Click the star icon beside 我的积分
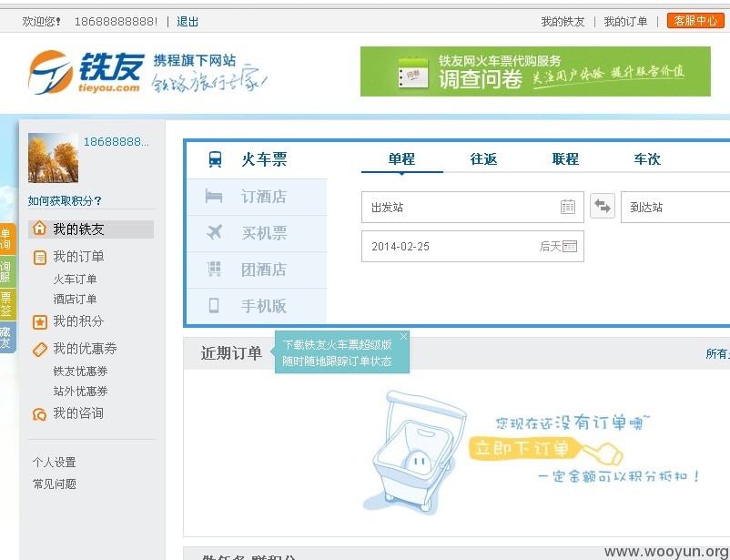Image resolution: width=730 pixels, height=560 pixels. [40, 322]
